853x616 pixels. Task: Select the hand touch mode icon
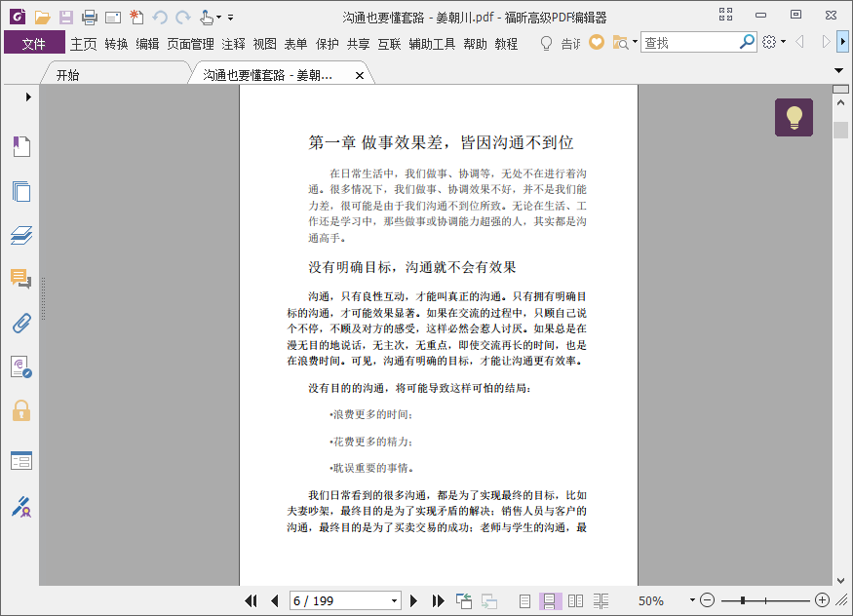point(206,18)
